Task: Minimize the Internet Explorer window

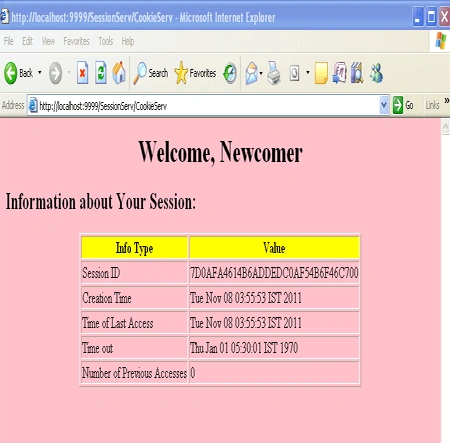Action: point(418,16)
